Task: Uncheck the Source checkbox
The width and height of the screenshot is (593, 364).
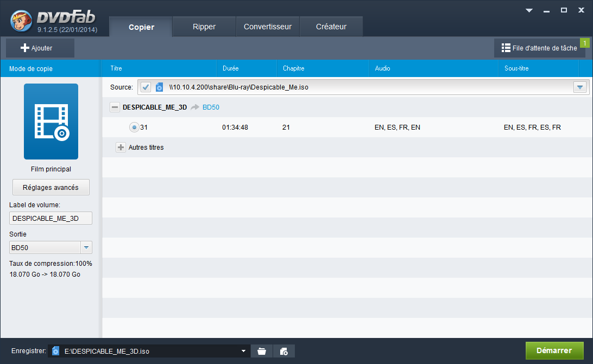Action: 146,87
